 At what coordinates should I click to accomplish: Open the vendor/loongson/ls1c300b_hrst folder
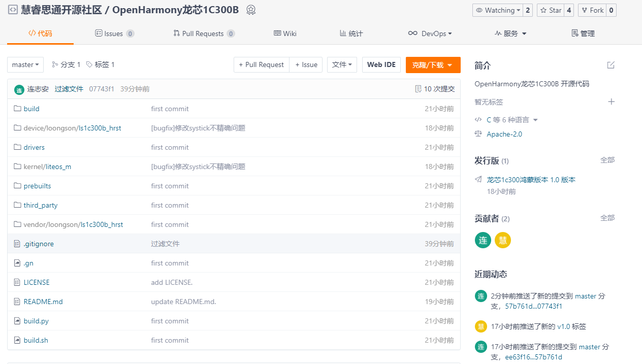pyautogui.click(x=73, y=224)
